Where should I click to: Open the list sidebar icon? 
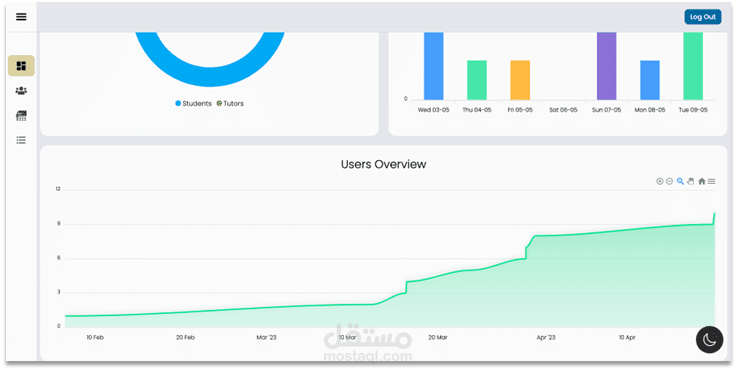21,140
